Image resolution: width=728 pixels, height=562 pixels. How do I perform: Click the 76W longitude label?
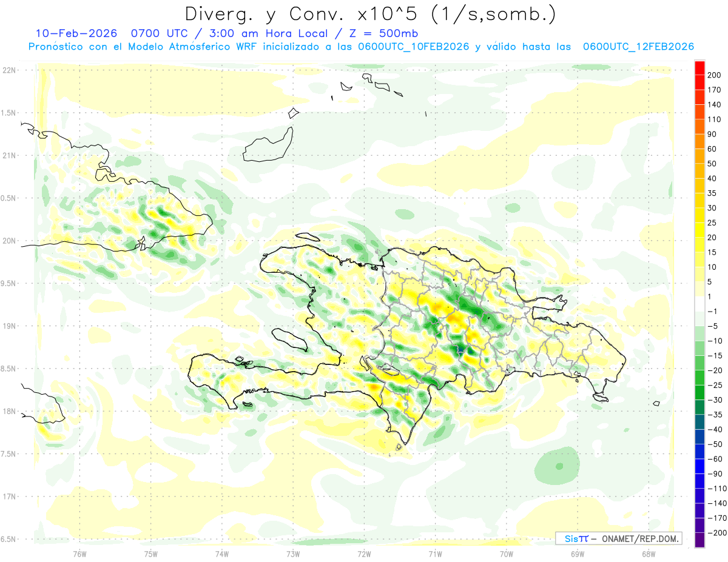[79, 553]
